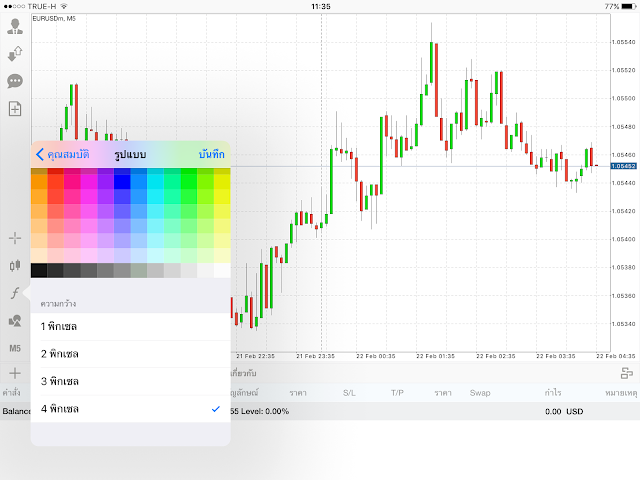The width and height of the screenshot is (640, 480).
Task: Open the accounts profile icon
Action: tap(15, 26)
